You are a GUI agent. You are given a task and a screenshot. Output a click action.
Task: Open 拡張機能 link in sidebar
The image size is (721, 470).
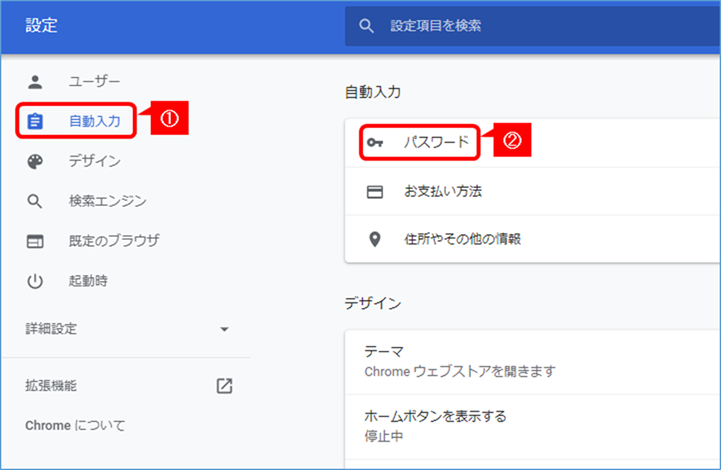pos(51,386)
